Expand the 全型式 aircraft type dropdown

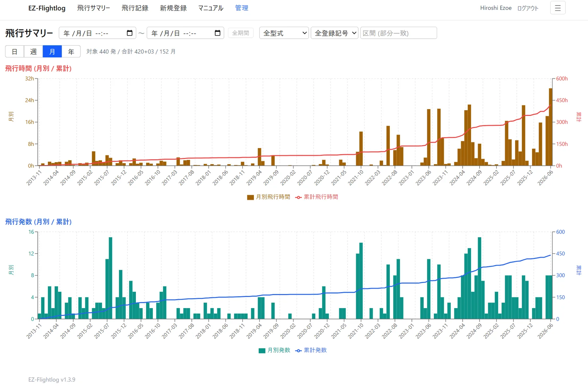(x=284, y=33)
